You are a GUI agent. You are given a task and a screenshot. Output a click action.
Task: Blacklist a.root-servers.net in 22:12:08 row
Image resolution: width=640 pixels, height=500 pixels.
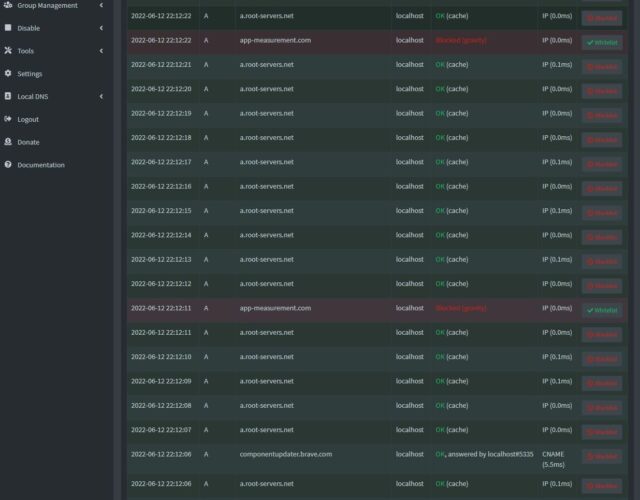click(602, 408)
